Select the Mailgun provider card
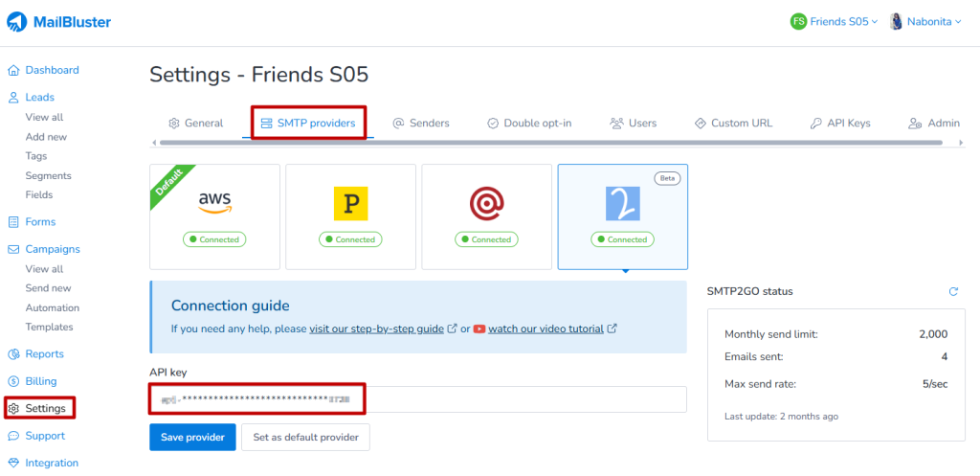 tap(487, 216)
